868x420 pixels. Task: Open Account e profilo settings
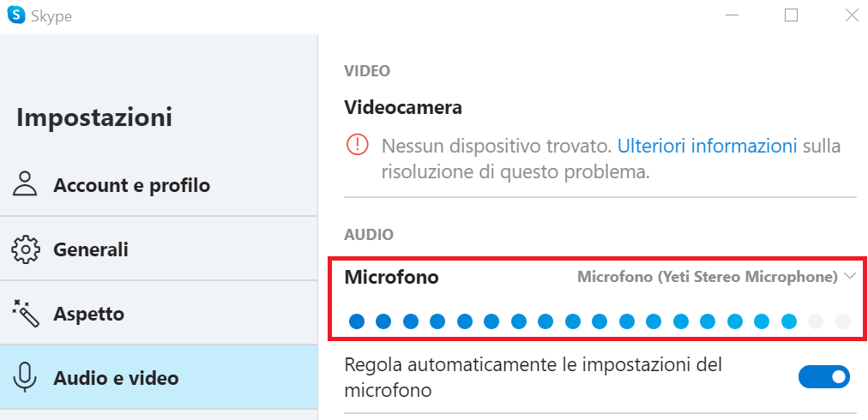pos(131,185)
